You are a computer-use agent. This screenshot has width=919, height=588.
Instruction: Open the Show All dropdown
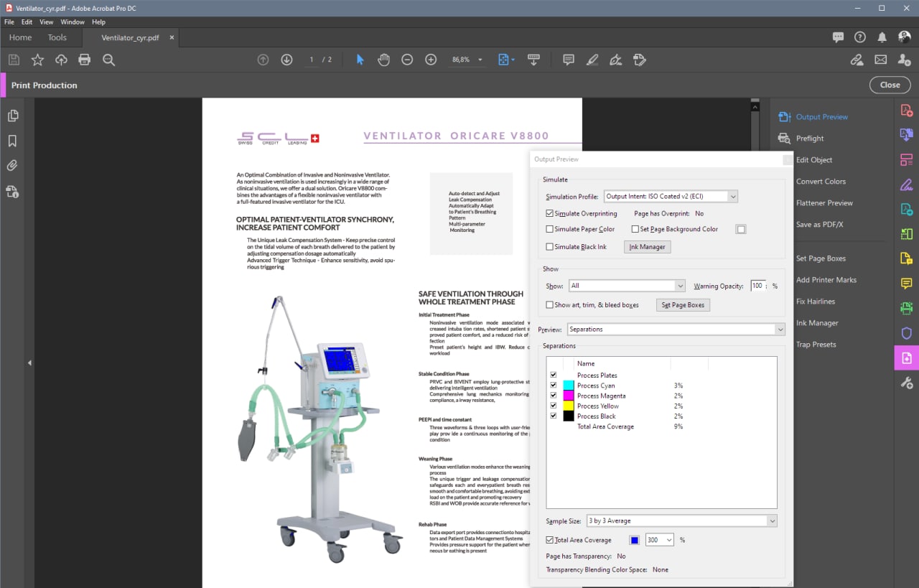627,286
